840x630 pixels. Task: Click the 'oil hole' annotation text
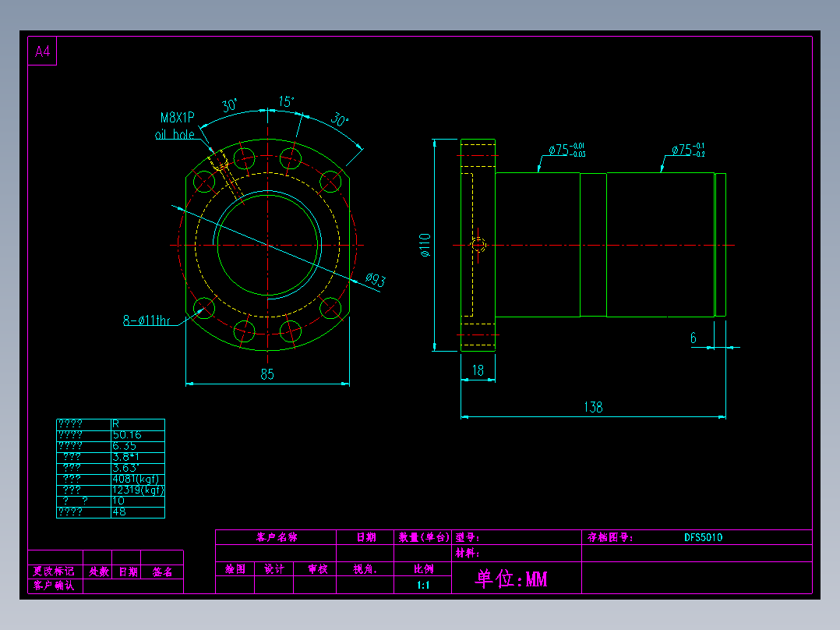point(175,135)
